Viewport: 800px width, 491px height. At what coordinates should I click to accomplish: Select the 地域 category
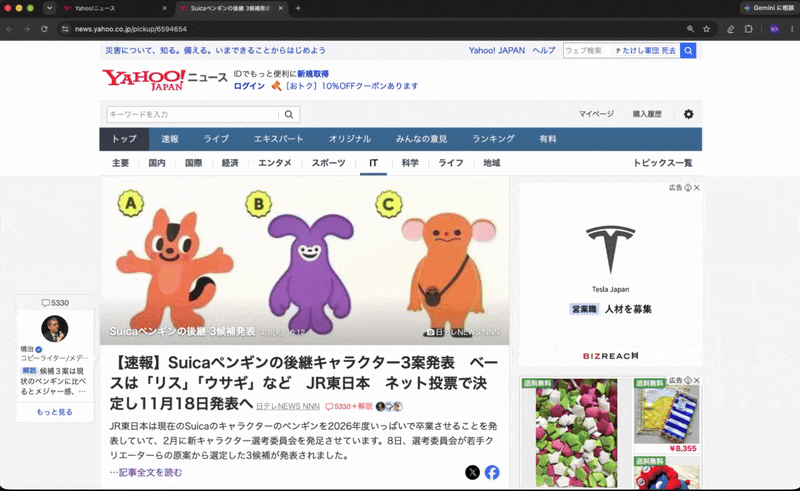tap(492, 163)
